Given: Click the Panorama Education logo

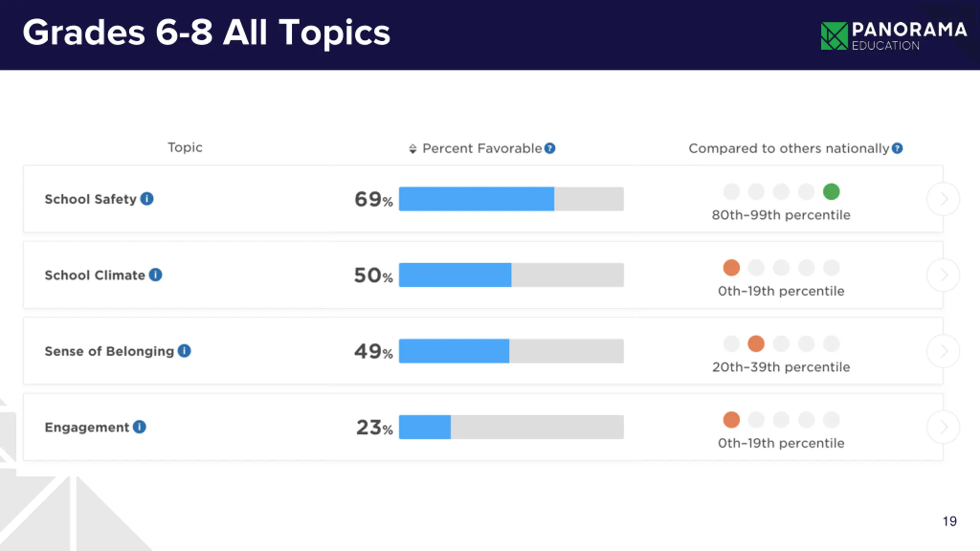Looking at the screenshot, I should tap(893, 36).
